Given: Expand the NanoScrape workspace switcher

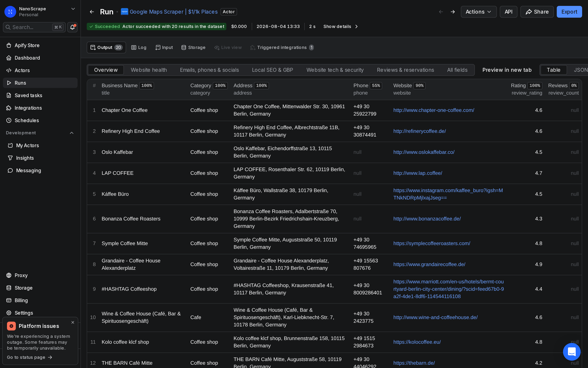Looking at the screenshot, I should pyautogui.click(x=73, y=9).
